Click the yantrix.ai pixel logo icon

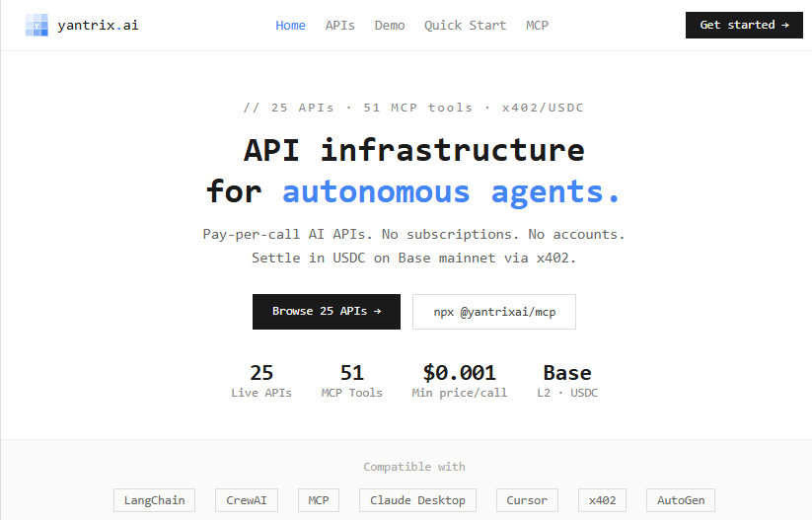click(x=37, y=25)
